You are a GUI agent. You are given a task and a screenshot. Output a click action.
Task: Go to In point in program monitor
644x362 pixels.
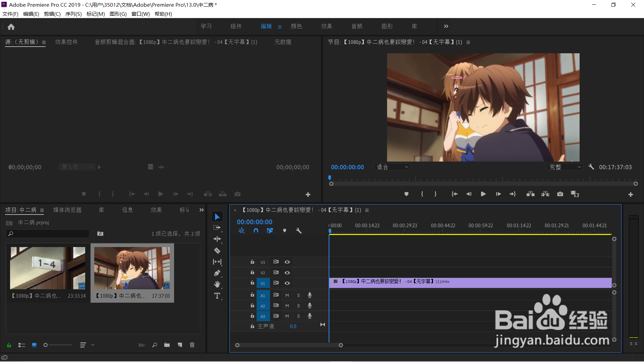[x=454, y=194]
